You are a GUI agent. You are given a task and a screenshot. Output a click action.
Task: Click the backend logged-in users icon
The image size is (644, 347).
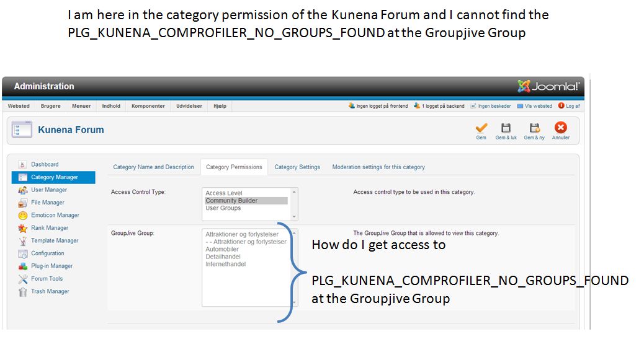[x=417, y=105]
